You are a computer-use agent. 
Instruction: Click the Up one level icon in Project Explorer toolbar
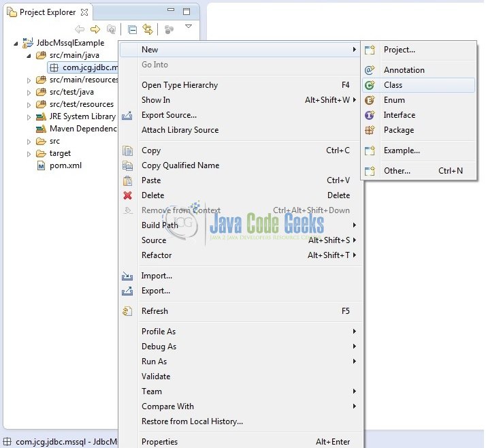point(111,29)
